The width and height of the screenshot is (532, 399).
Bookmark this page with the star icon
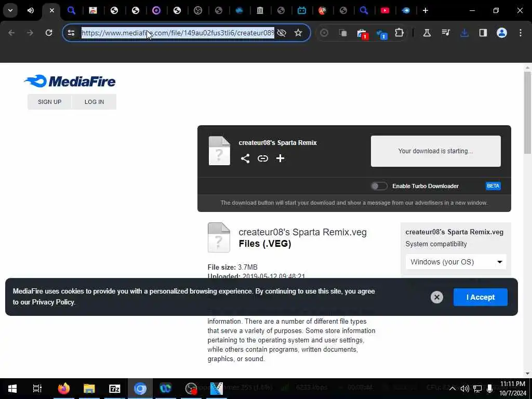298,33
